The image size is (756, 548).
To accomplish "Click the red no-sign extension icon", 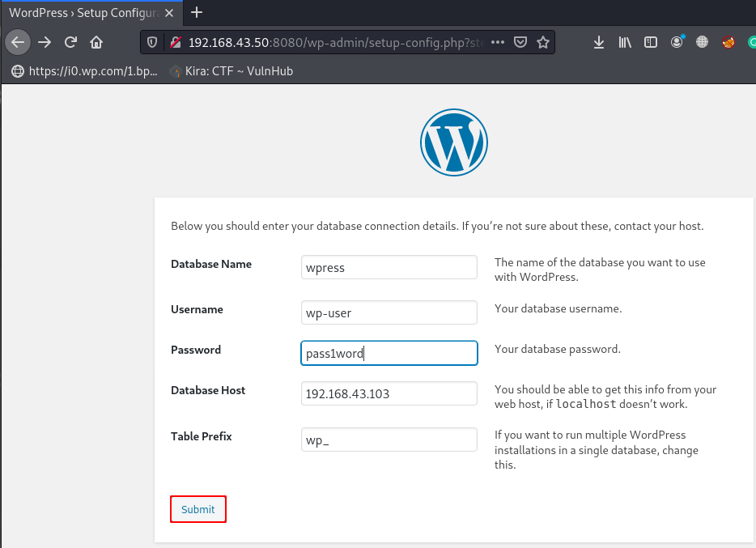I will click(x=728, y=42).
